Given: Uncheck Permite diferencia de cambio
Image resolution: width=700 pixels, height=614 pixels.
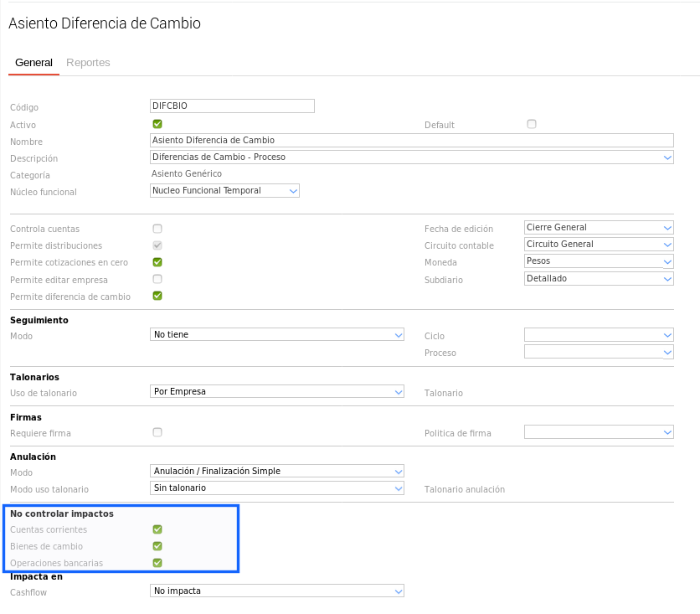Looking at the screenshot, I should pos(157,296).
